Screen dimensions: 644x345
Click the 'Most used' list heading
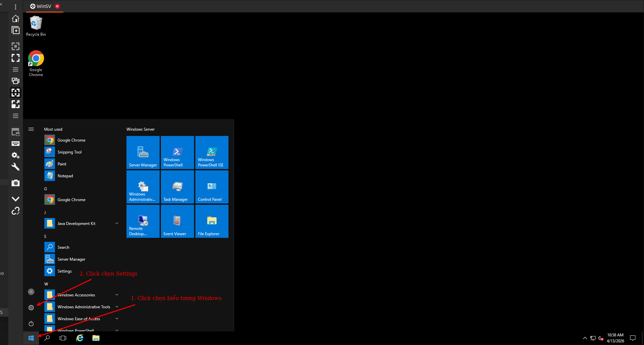click(x=53, y=129)
